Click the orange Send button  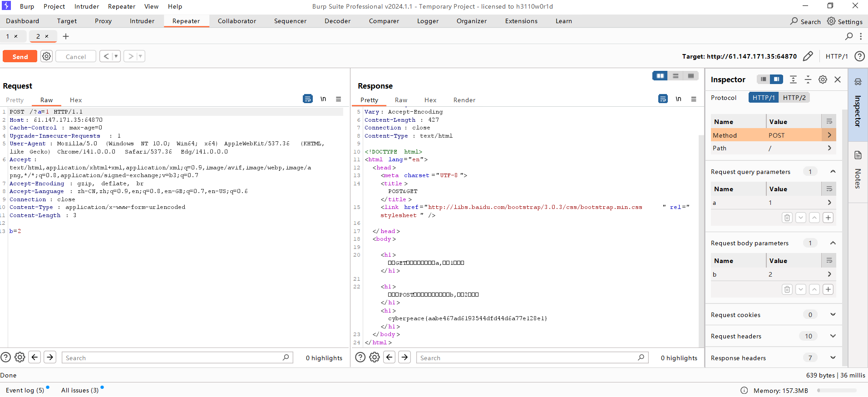coord(20,56)
